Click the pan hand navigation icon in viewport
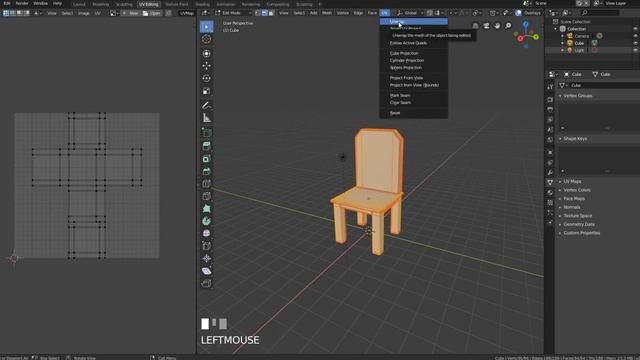 click(x=497, y=26)
